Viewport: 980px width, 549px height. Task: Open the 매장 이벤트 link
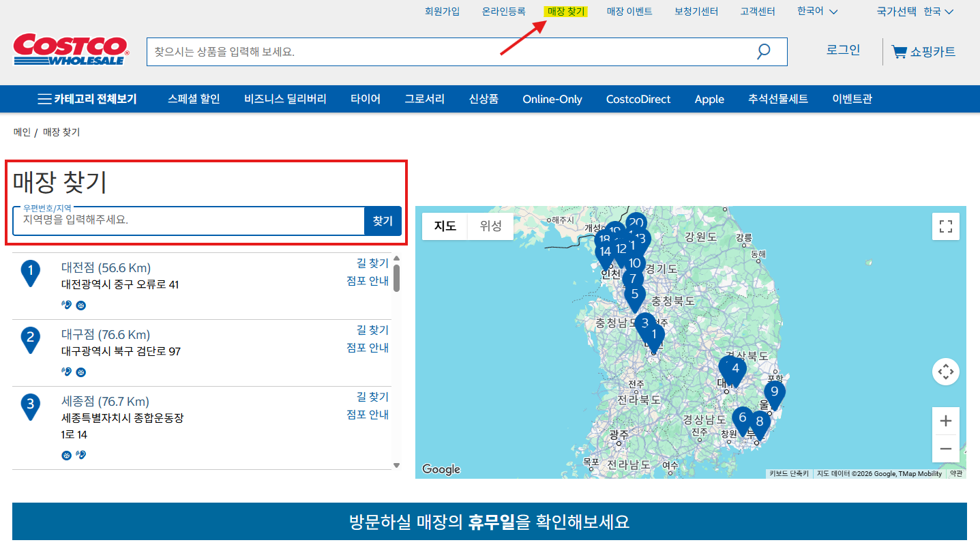(629, 12)
